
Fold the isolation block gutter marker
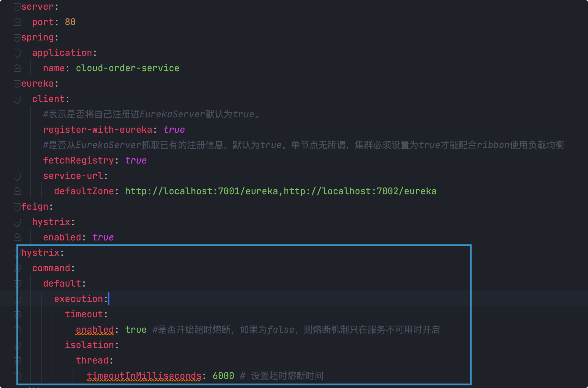(17, 345)
